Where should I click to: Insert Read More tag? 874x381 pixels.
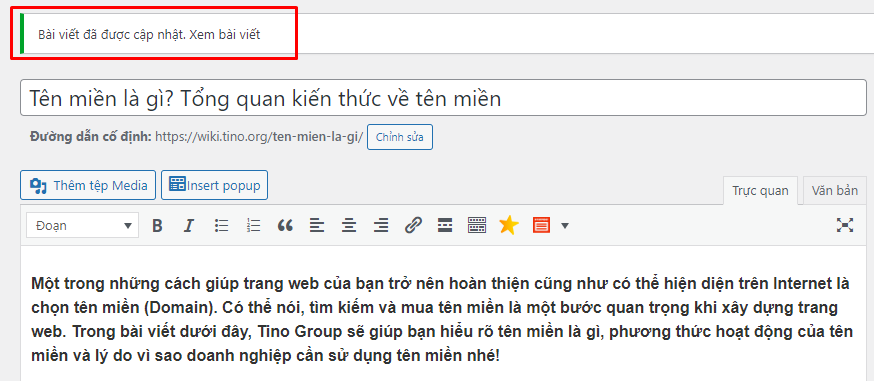pos(444,226)
